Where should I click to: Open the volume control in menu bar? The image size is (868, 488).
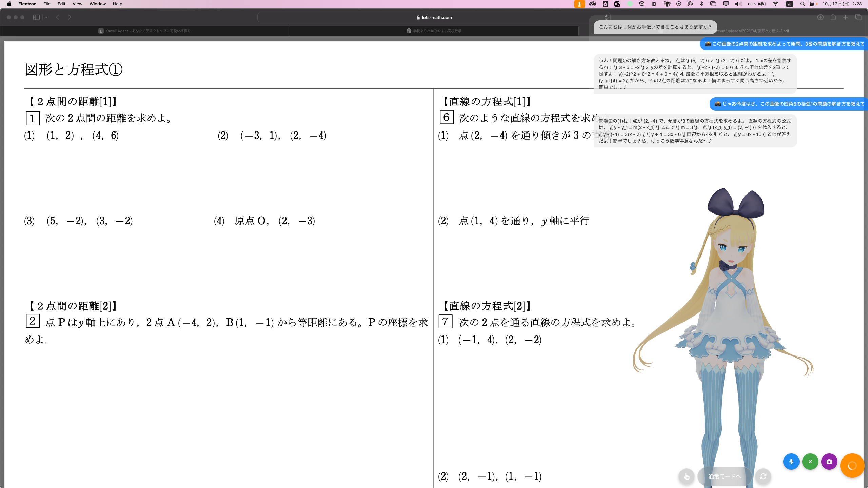pyautogui.click(x=738, y=4)
